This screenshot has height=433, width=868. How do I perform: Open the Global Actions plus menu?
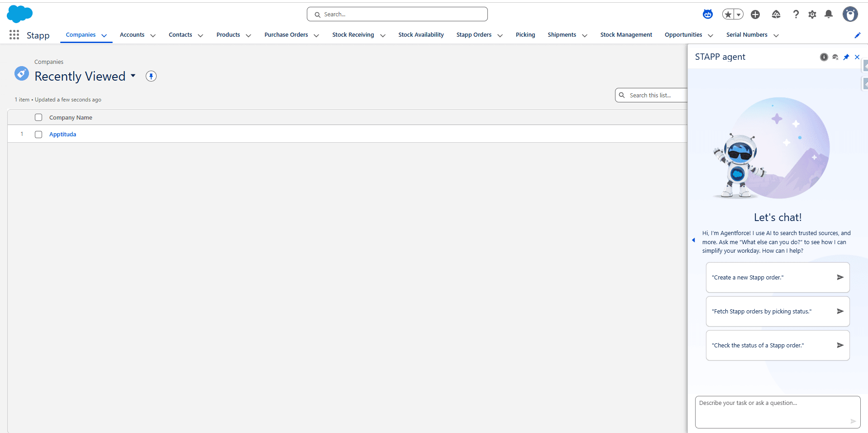point(755,14)
